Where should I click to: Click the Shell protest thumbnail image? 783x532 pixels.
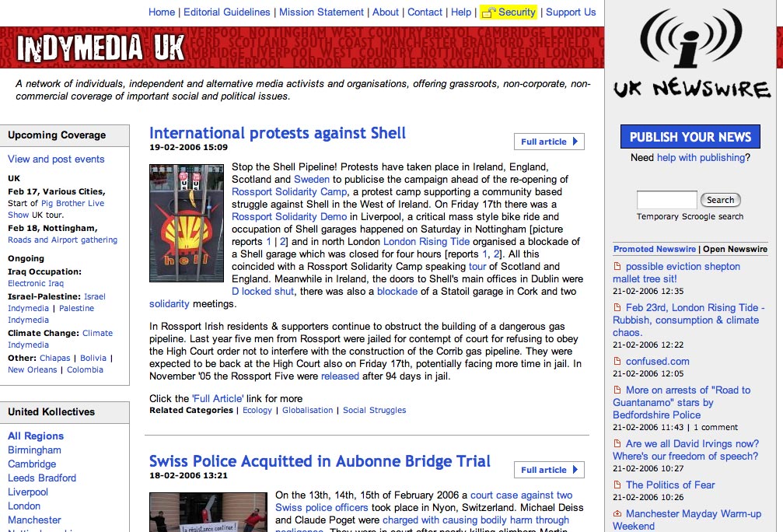186,222
